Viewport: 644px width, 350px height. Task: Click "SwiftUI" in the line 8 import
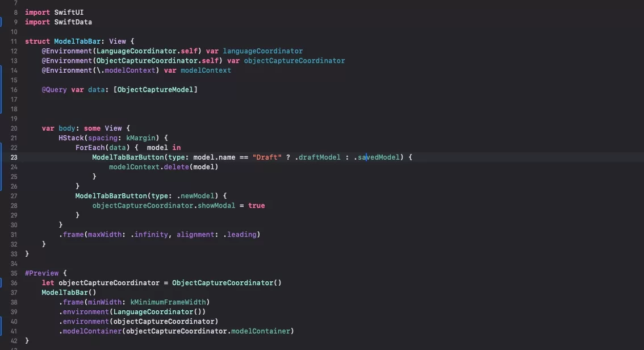coord(69,13)
